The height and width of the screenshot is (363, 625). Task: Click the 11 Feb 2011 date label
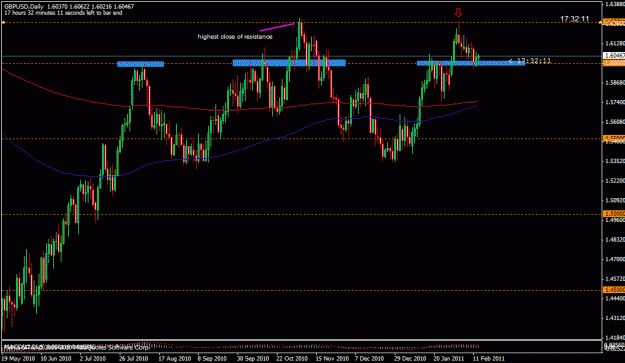tap(489, 358)
